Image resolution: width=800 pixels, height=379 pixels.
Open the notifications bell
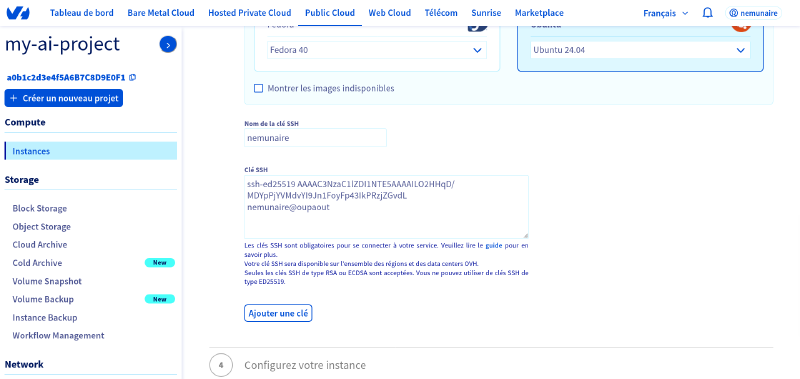click(x=708, y=13)
